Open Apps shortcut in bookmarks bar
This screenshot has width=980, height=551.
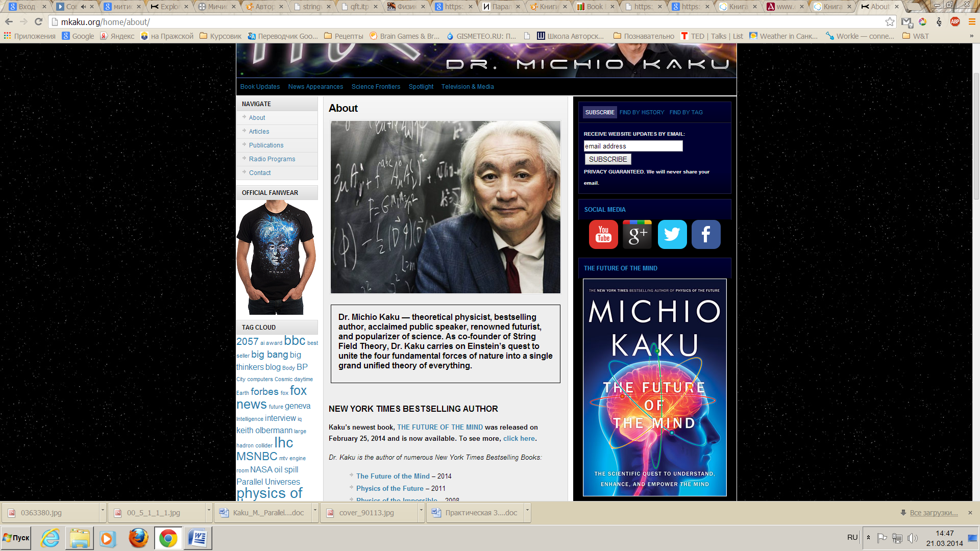[30, 36]
